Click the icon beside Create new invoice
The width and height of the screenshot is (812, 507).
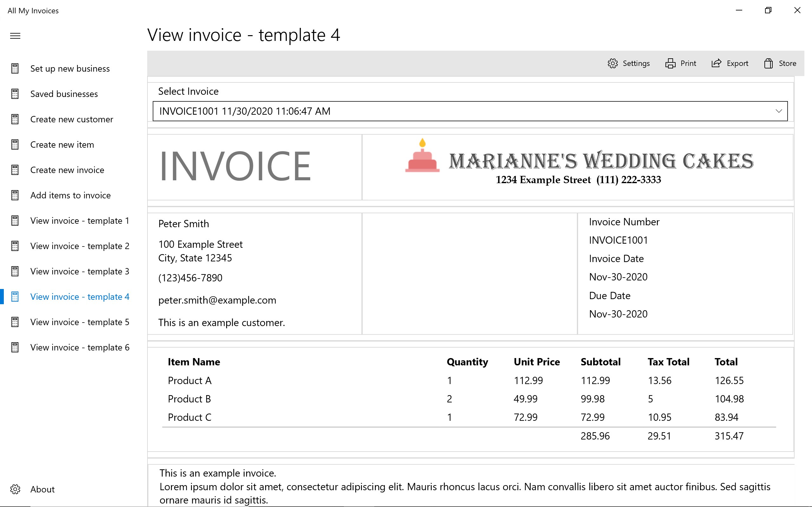click(x=15, y=170)
